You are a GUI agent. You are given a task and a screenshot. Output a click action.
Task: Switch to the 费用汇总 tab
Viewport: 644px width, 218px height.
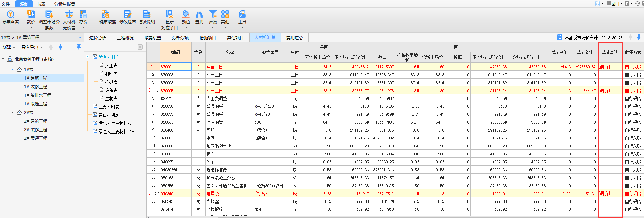pyautogui.click(x=294, y=38)
